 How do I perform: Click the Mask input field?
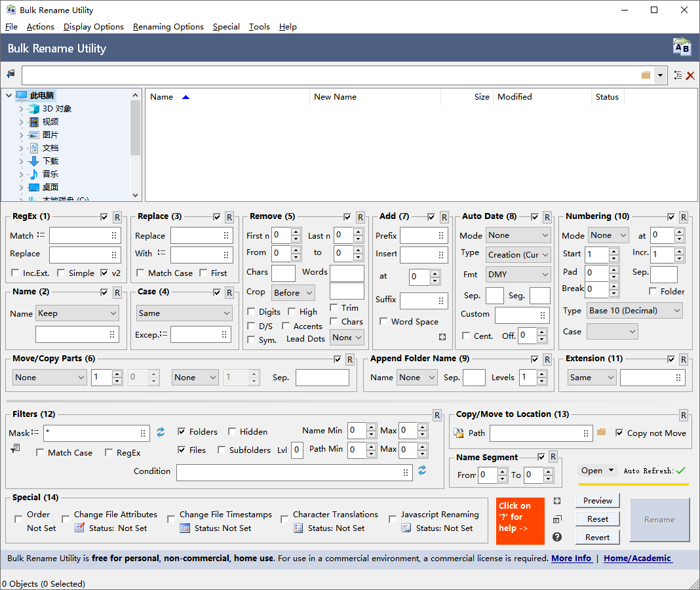(96, 433)
